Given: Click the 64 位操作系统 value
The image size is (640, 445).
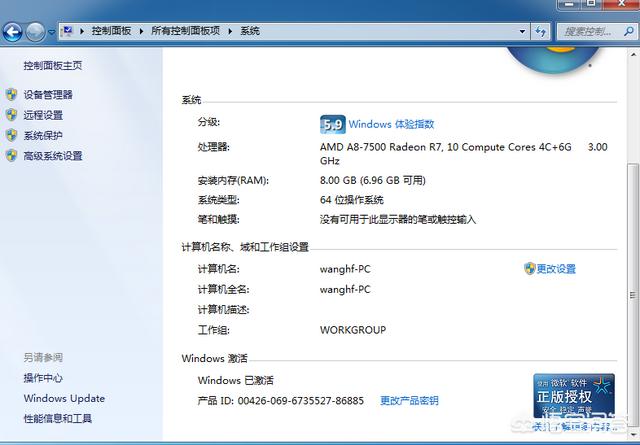Looking at the screenshot, I should click(352, 200).
